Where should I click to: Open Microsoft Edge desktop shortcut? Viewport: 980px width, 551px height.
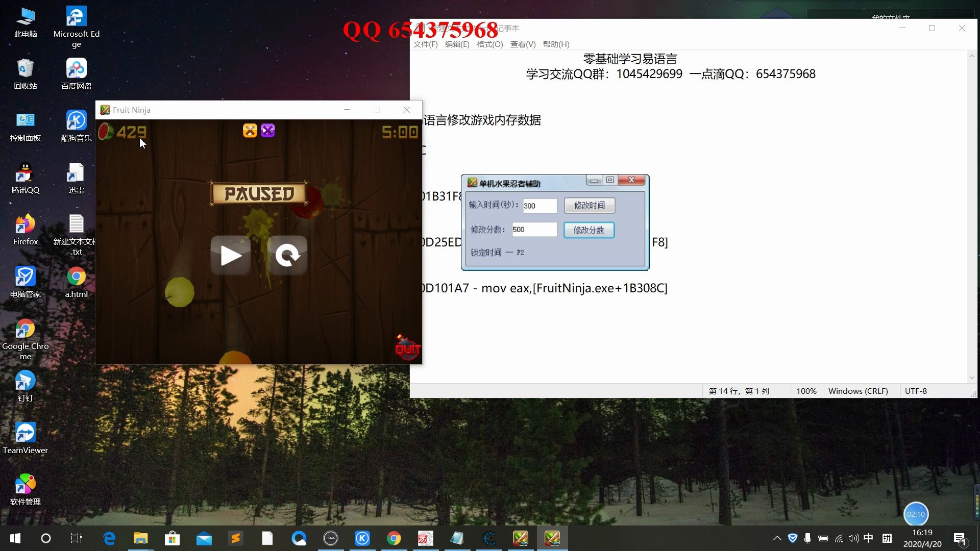click(77, 27)
